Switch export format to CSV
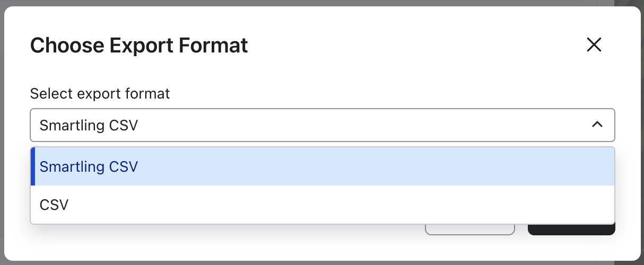Viewport: 644px width, 265px height. tap(54, 205)
